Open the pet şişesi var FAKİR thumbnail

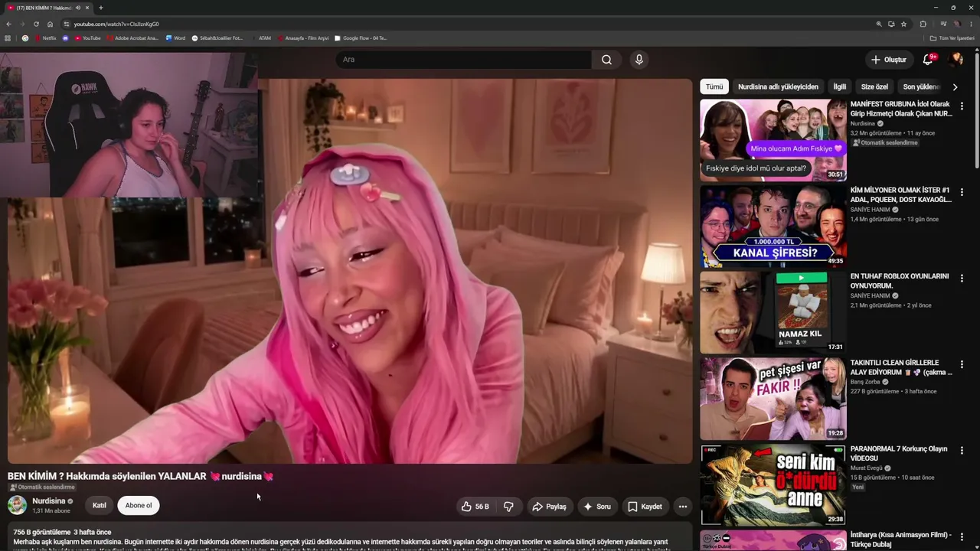pos(773,399)
